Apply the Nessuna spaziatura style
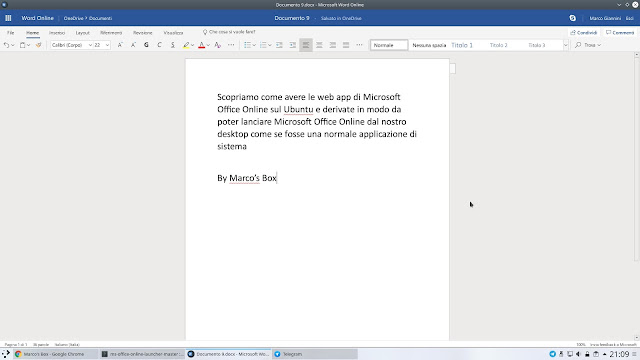 (x=429, y=45)
